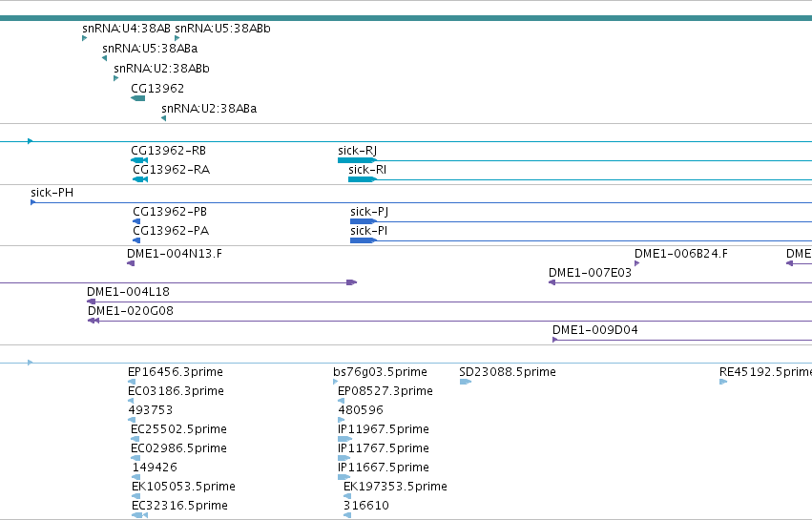The height and width of the screenshot is (520, 812).
Task: Click the snRNA:U5:38ABb gene marker
Action: click(x=177, y=38)
